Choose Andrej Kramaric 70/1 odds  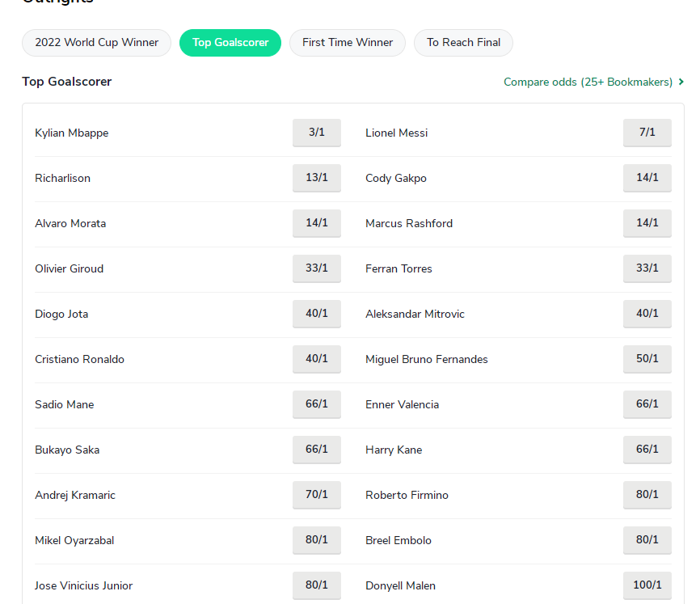pos(317,495)
